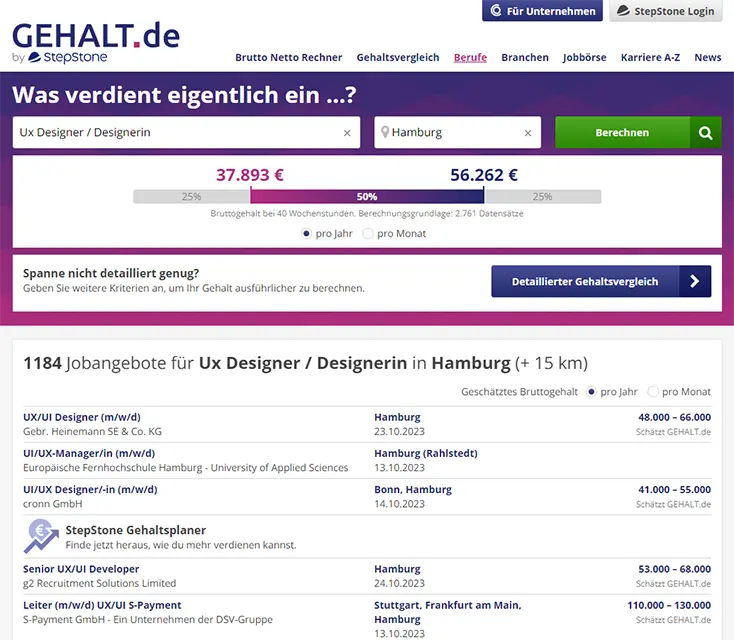The image size is (734, 640).
Task: Open Brutto Netto Rechner menu
Action: (x=288, y=58)
